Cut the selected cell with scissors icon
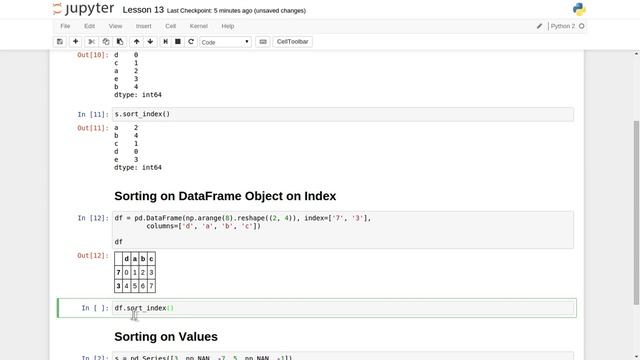Image resolution: width=640 pixels, height=360 pixels. point(91,42)
